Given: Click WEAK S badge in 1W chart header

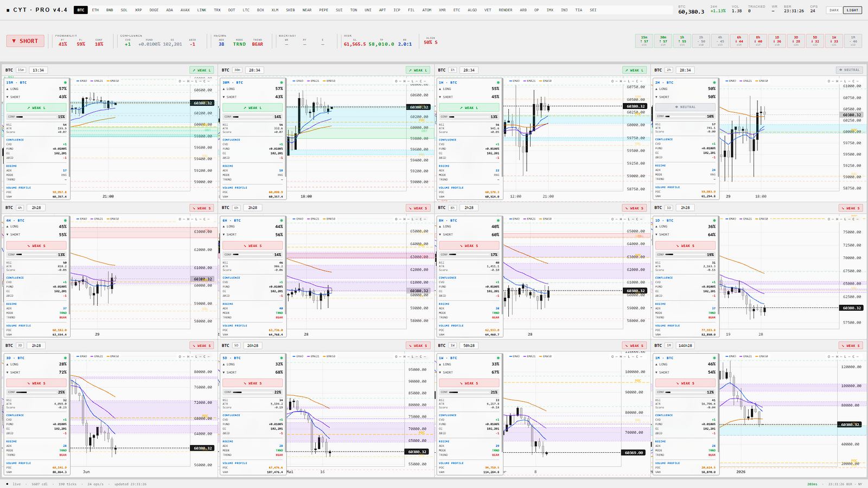Looking at the screenshot, I should pyautogui.click(x=635, y=345).
